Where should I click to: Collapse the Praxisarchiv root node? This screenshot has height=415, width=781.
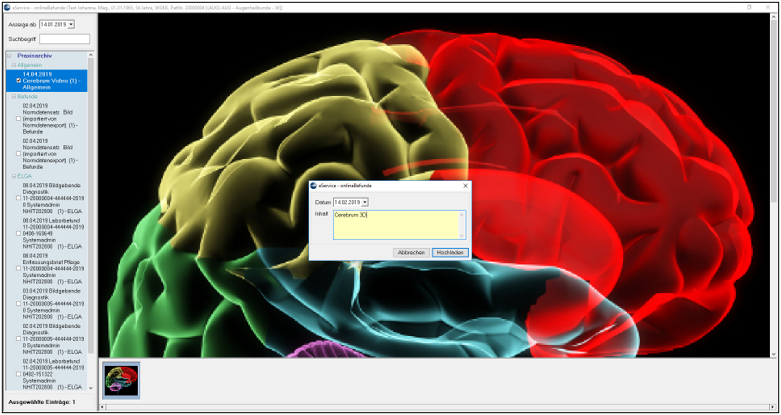pyautogui.click(x=9, y=56)
